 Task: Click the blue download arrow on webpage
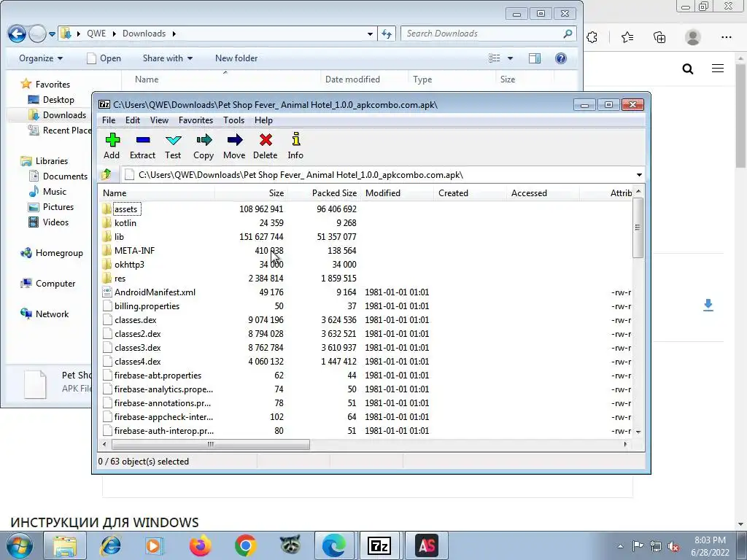(708, 305)
